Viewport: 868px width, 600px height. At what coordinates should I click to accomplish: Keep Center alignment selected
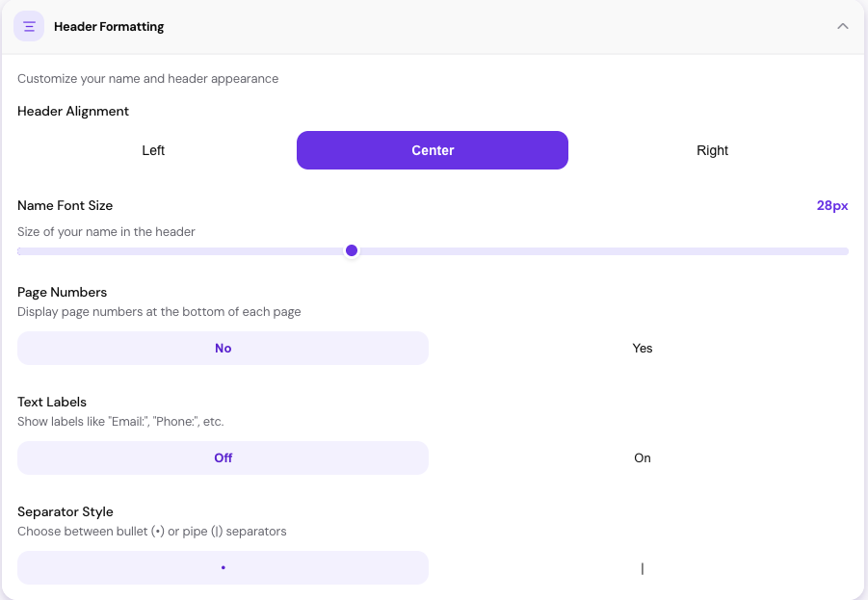pyautogui.click(x=432, y=150)
